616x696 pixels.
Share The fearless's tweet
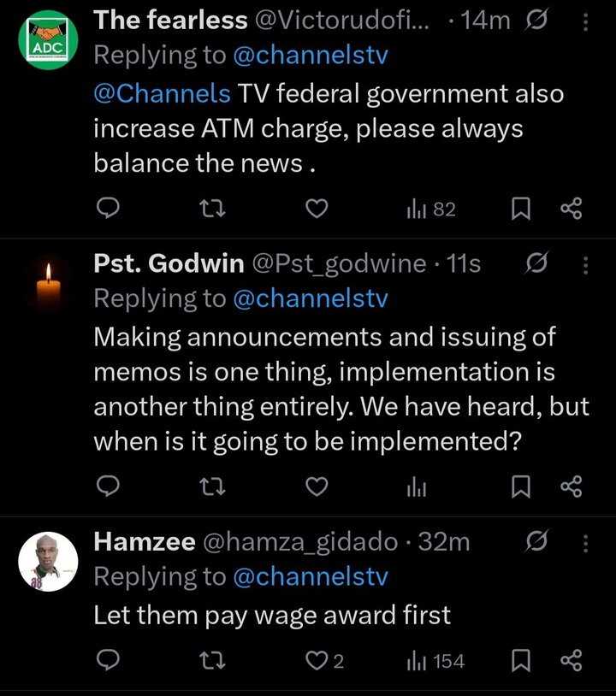571,209
